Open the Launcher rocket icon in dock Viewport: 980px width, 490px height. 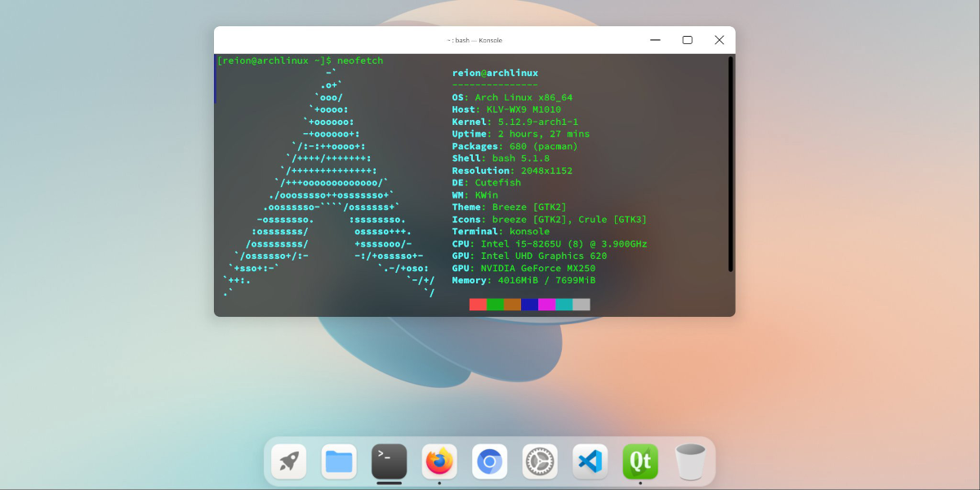pos(289,461)
